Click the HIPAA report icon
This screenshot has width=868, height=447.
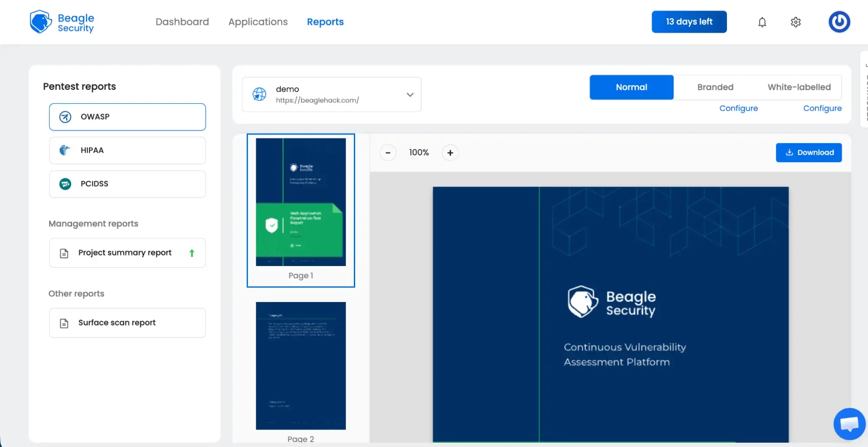(65, 150)
